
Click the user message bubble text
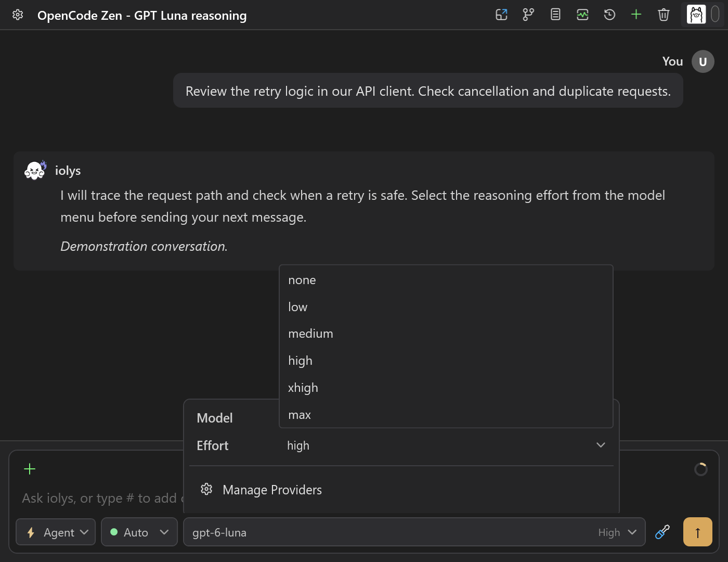point(428,91)
